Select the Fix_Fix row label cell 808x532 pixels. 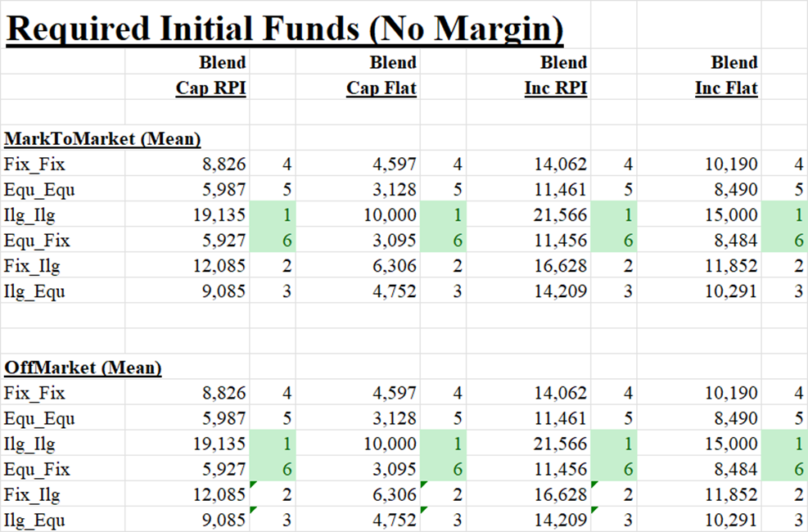coord(33,164)
